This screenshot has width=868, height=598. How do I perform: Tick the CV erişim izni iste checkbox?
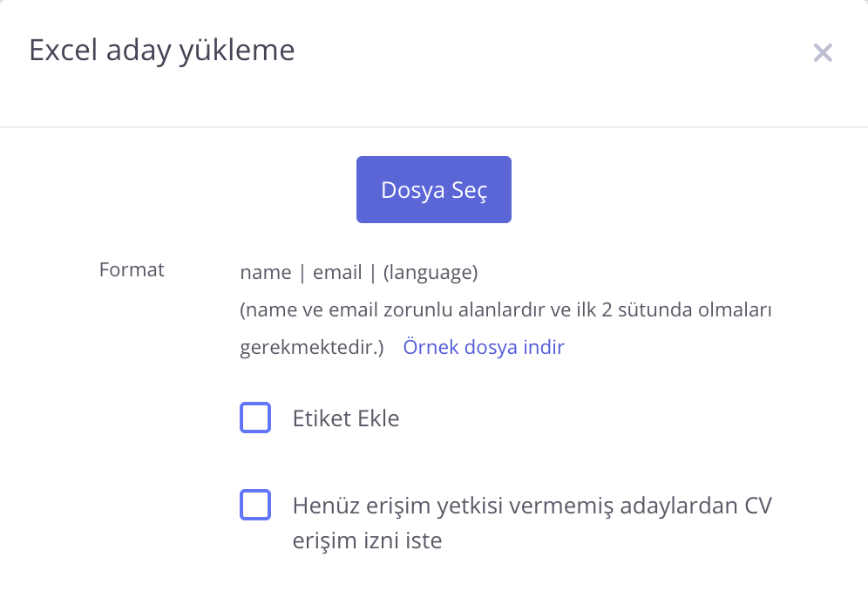pos(255,505)
